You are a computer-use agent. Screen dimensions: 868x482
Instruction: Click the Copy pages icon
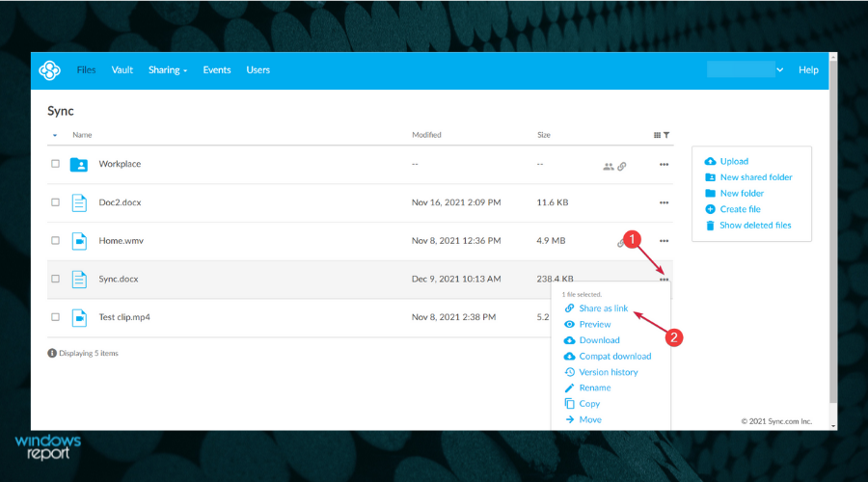pyautogui.click(x=569, y=403)
